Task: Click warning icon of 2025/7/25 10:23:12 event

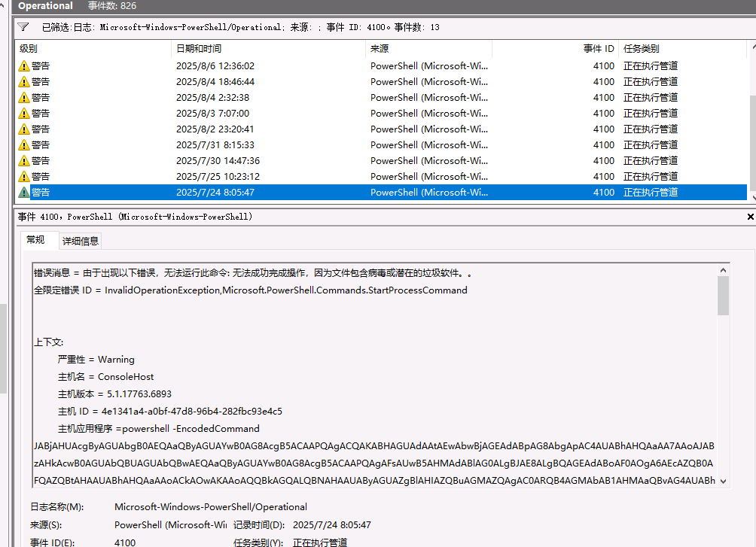Action: tap(24, 177)
